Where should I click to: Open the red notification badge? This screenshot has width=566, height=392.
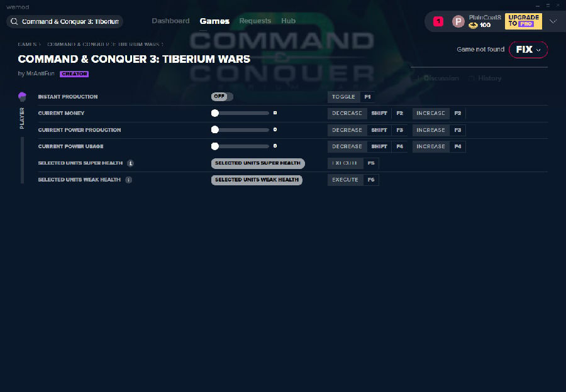[x=438, y=21]
